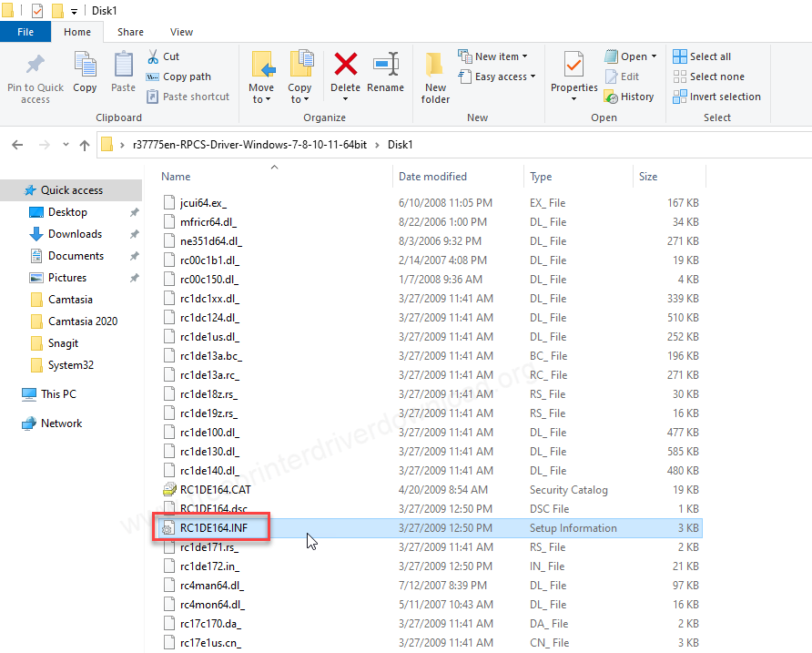The height and width of the screenshot is (653, 812).
Task: Expand the Move to dropdown
Action: click(261, 99)
